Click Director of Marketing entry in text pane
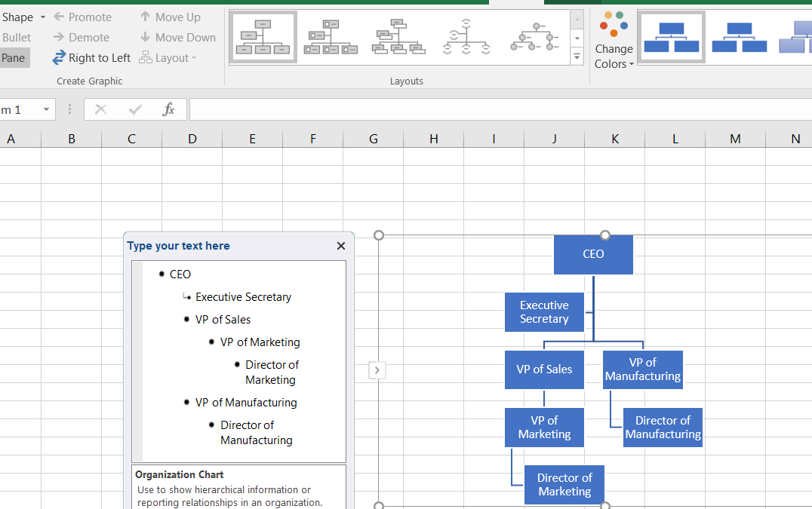This screenshot has width=812, height=509. click(272, 372)
